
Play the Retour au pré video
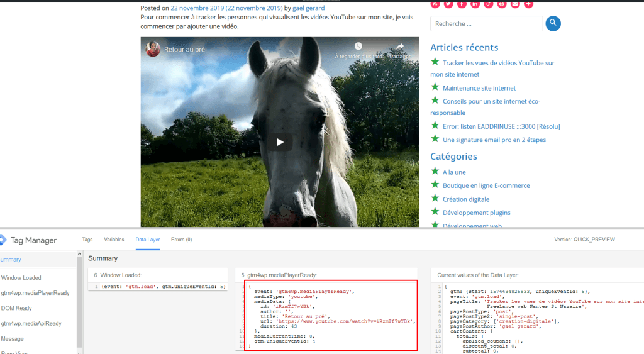coord(280,143)
